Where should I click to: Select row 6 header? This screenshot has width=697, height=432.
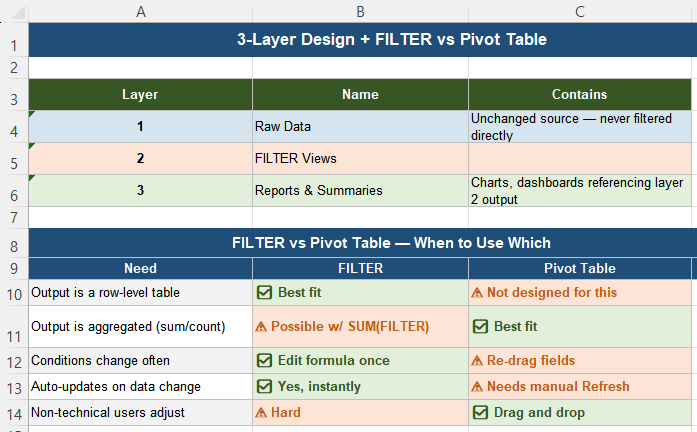click(x=14, y=191)
